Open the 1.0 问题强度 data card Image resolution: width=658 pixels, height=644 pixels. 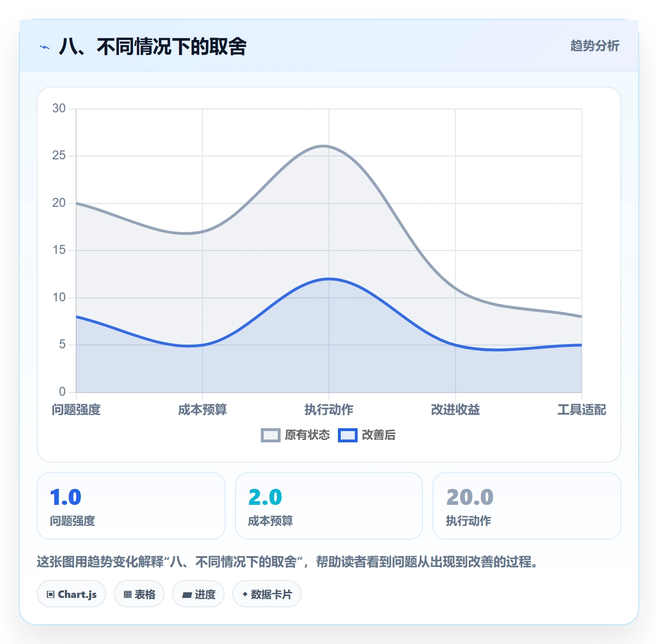pos(131,506)
